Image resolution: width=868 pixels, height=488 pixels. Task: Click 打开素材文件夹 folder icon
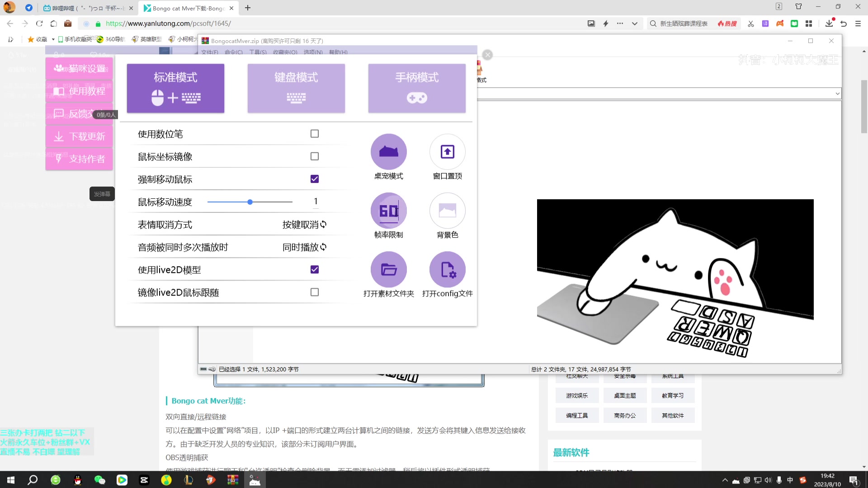[x=389, y=269]
